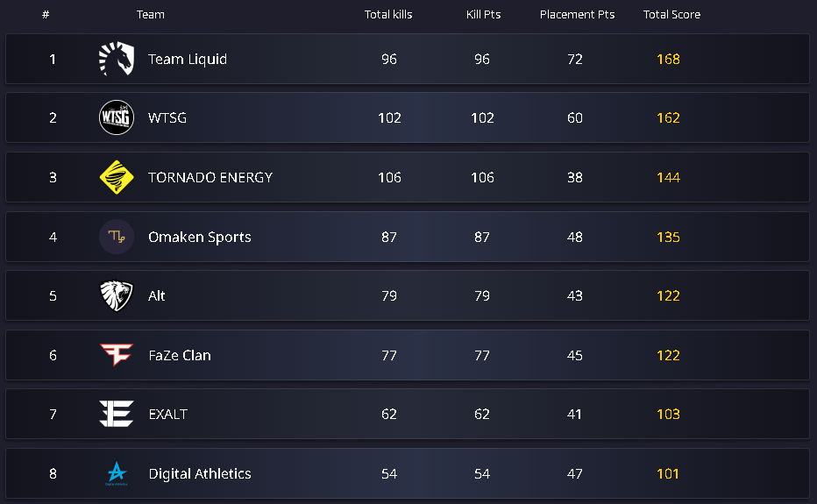Sort by Placement Pts column header
Screen dimensions: 817x504
(x=577, y=15)
